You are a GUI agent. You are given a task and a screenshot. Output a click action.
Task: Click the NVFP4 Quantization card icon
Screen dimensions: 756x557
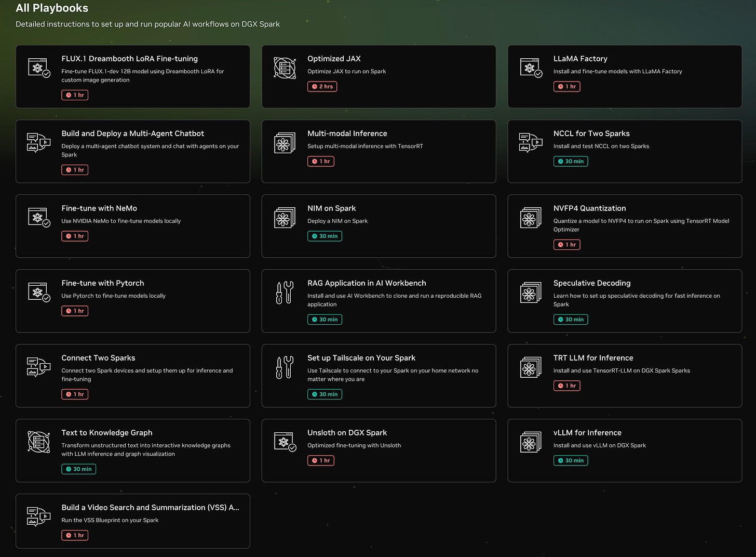(531, 217)
